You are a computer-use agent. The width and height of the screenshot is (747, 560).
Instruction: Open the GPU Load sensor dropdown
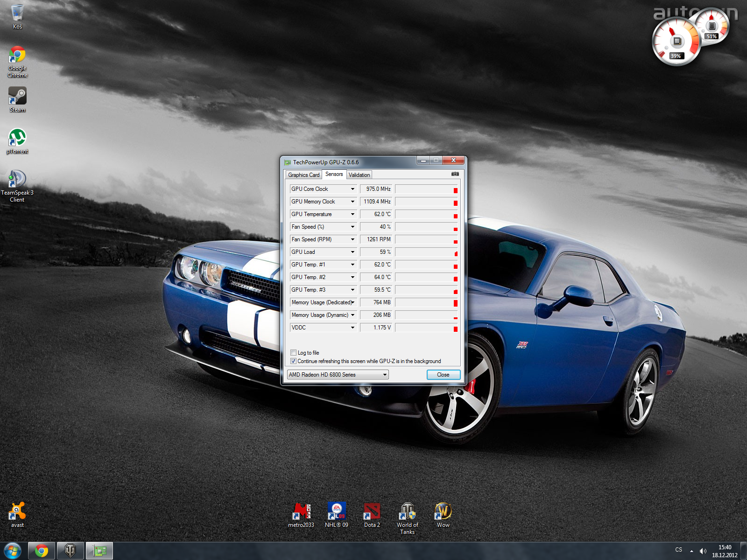click(x=352, y=252)
